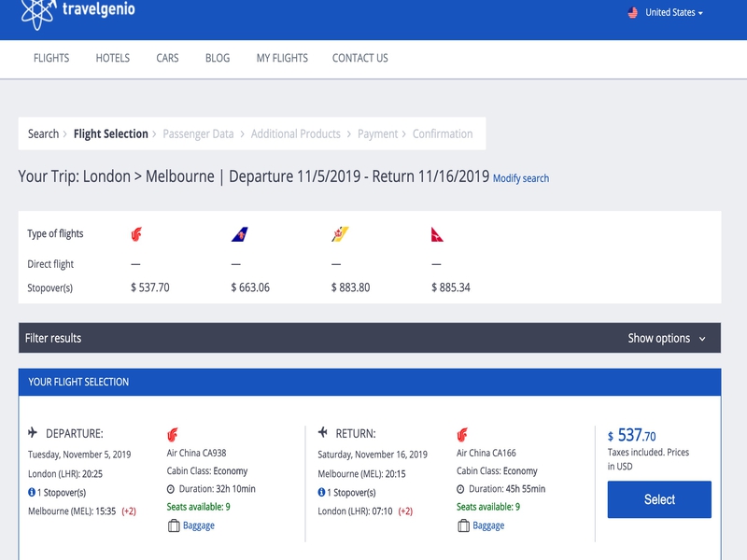
Task: Click the Melbourne (MEL): 15:35 arrival time
Action: (x=72, y=511)
